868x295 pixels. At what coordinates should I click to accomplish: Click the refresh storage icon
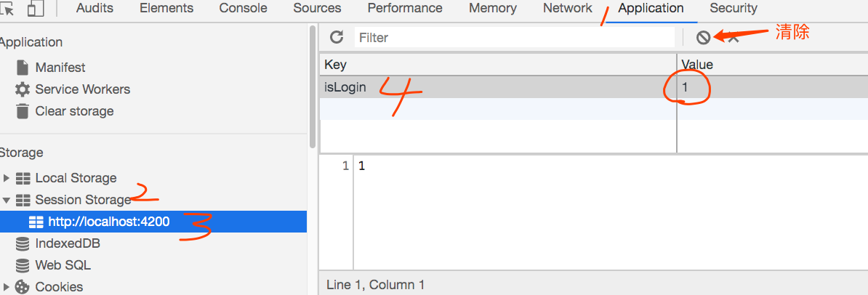336,37
